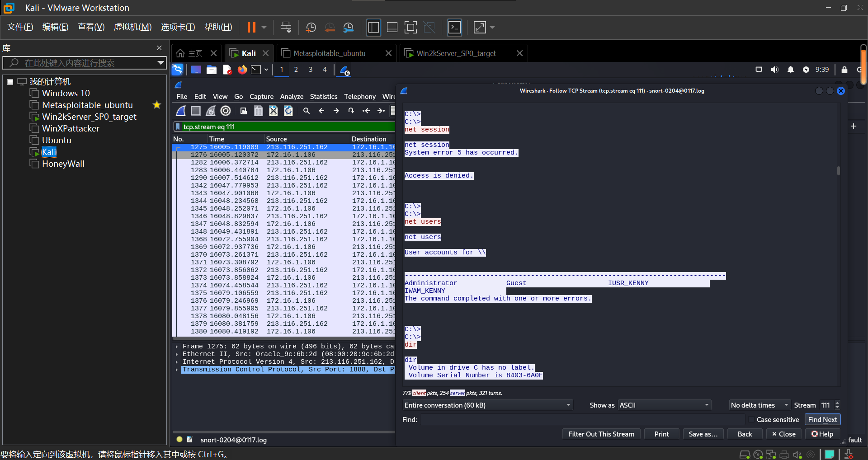Click the find packet magnifier icon

(306, 111)
